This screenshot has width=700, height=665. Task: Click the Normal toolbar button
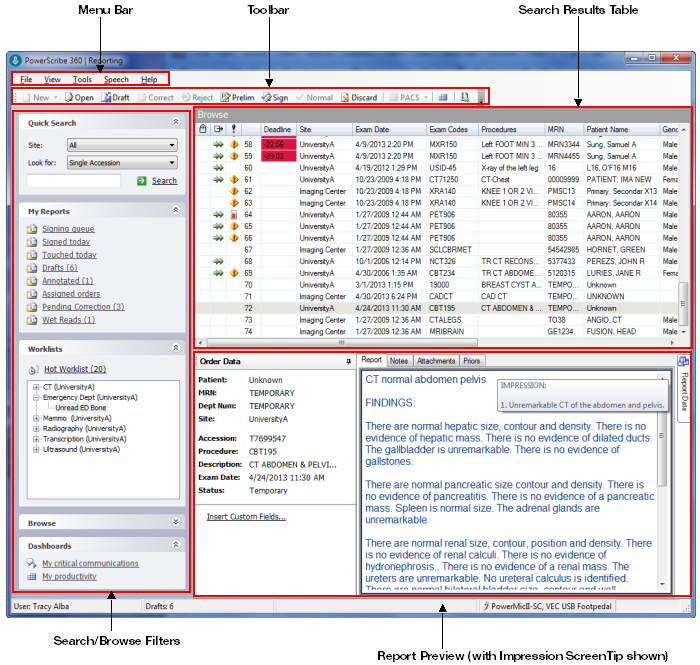click(314, 97)
